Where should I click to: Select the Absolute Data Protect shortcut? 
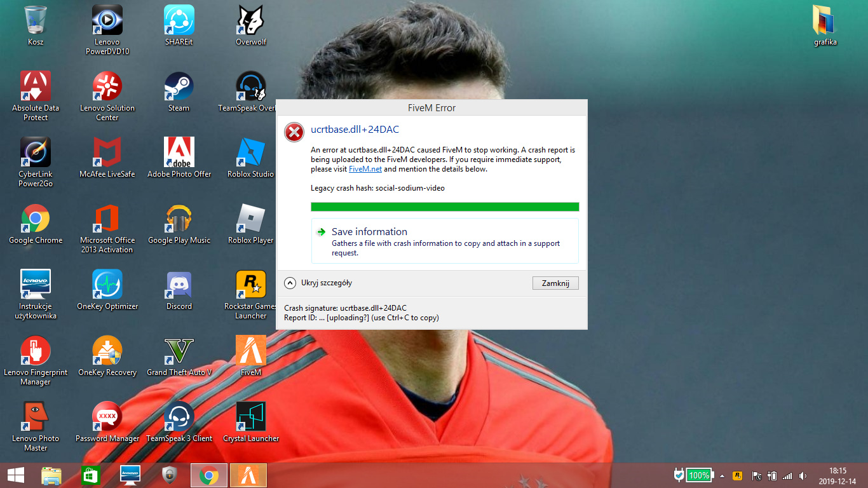pos(36,96)
